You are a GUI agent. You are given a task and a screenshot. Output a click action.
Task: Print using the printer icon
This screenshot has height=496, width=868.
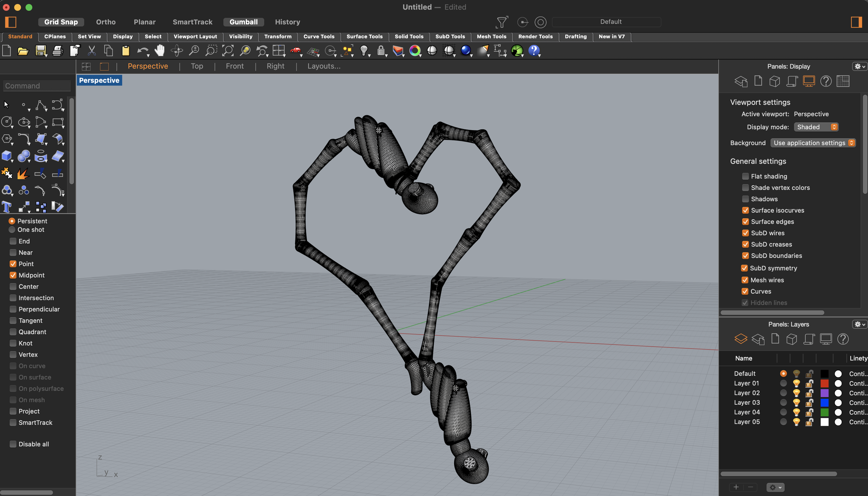[58, 51]
